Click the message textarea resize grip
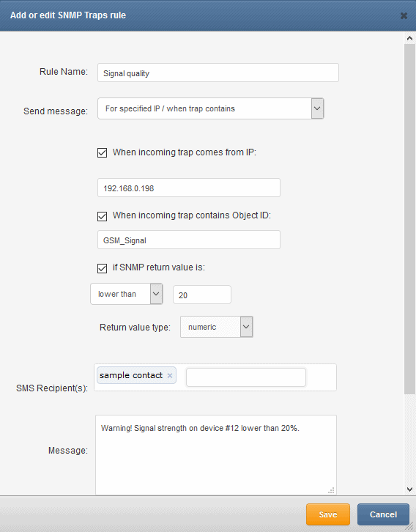This screenshot has height=532, width=416. pos(331,490)
